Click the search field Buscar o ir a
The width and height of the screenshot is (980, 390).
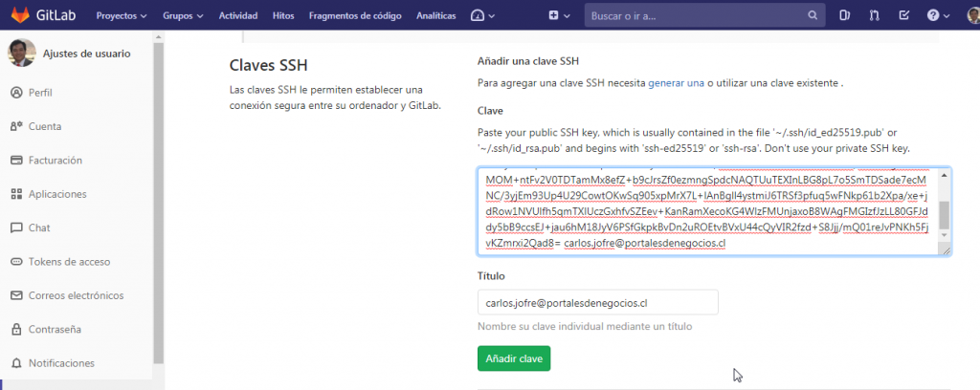(703, 16)
